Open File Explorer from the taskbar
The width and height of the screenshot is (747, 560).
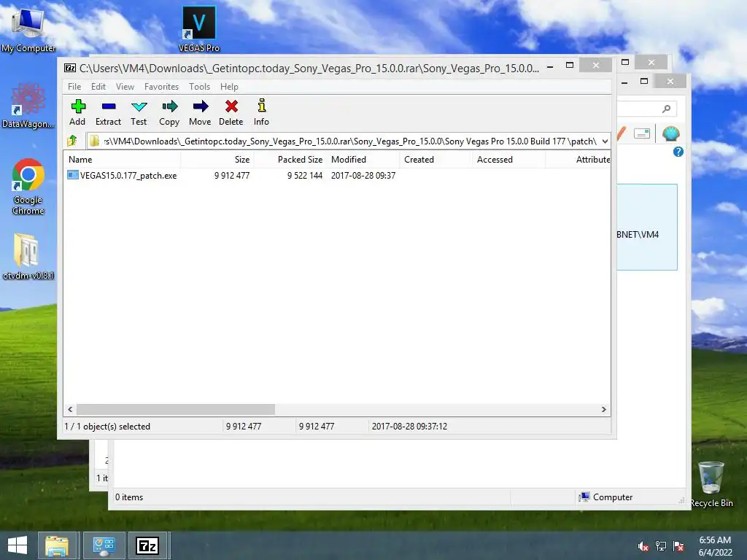57,545
